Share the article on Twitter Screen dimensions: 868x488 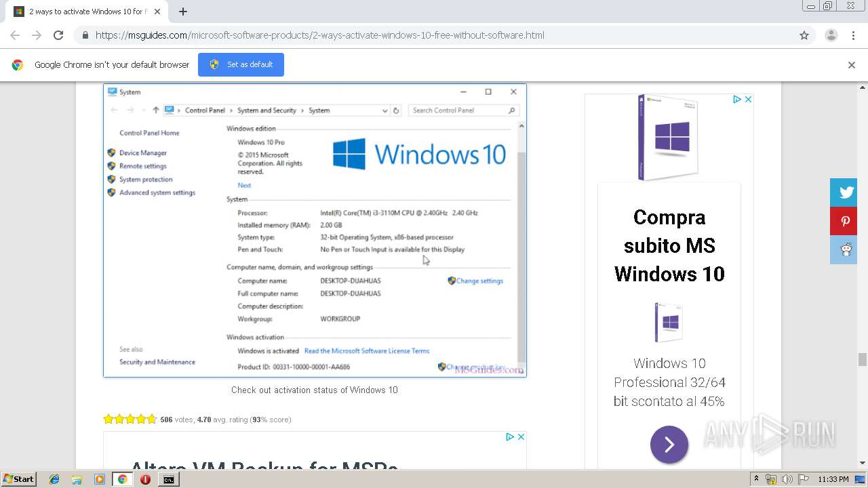(x=845, y=192)
